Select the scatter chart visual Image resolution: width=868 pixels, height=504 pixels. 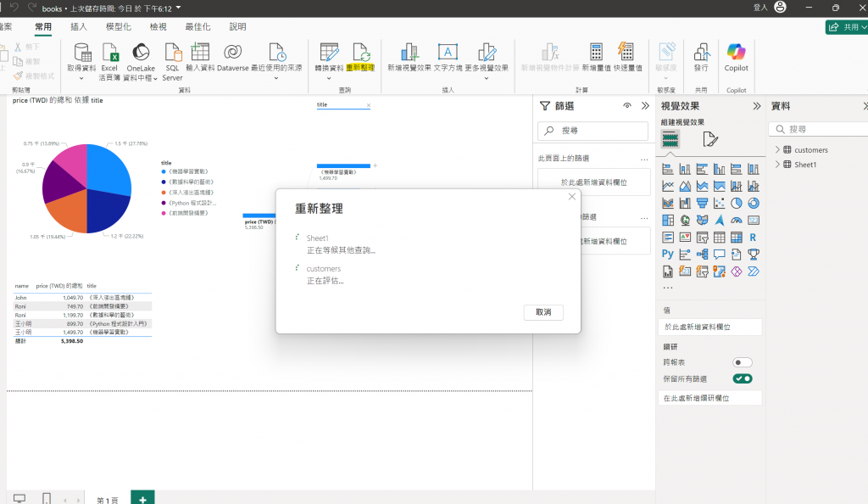[x=719, y=204]
